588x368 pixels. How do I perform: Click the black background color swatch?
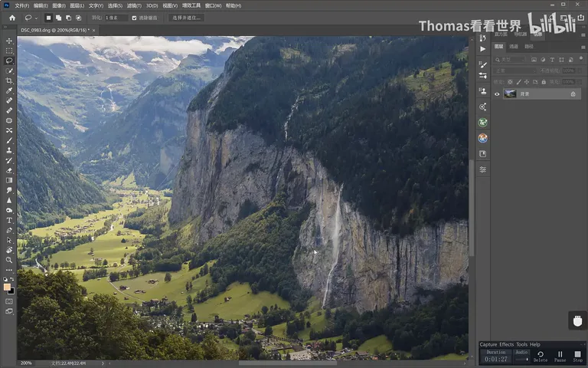(11, 291)
